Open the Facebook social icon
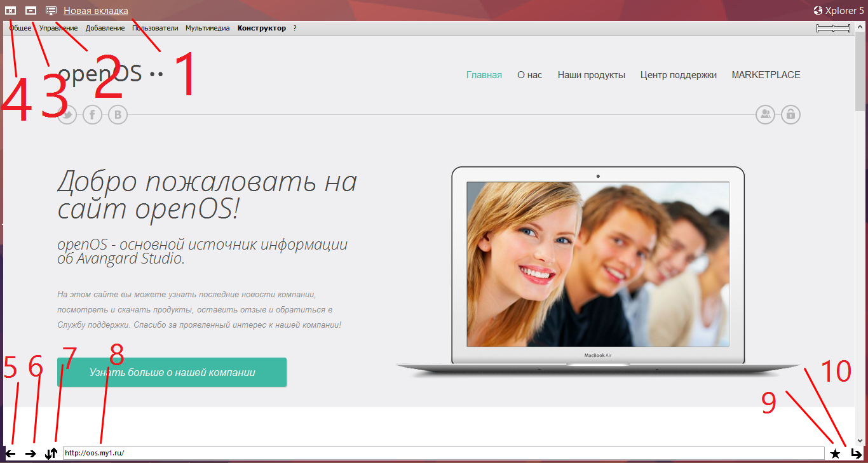 click(x=92, y=115)
